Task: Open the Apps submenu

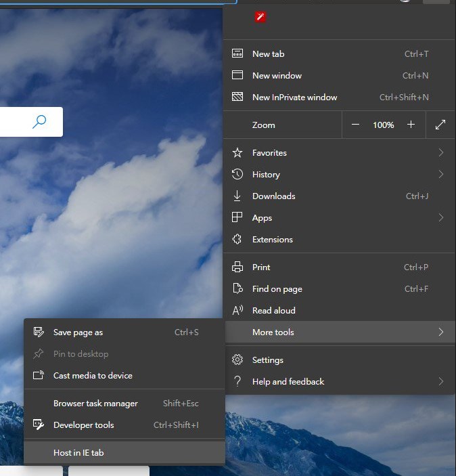Action: click(262, 218)
